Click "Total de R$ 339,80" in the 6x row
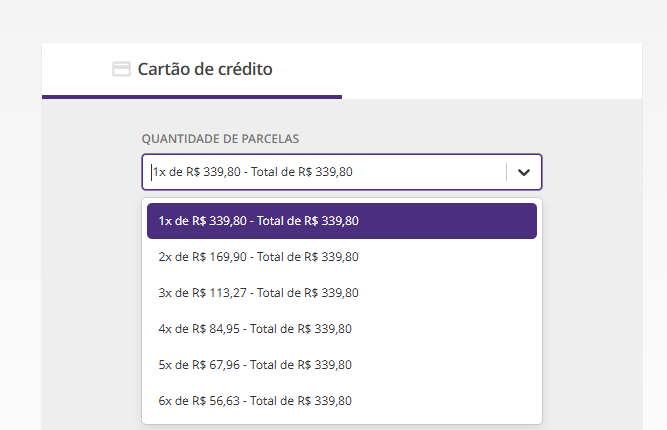667x430 pixels. pyautogui.click(x=301, y=401)
